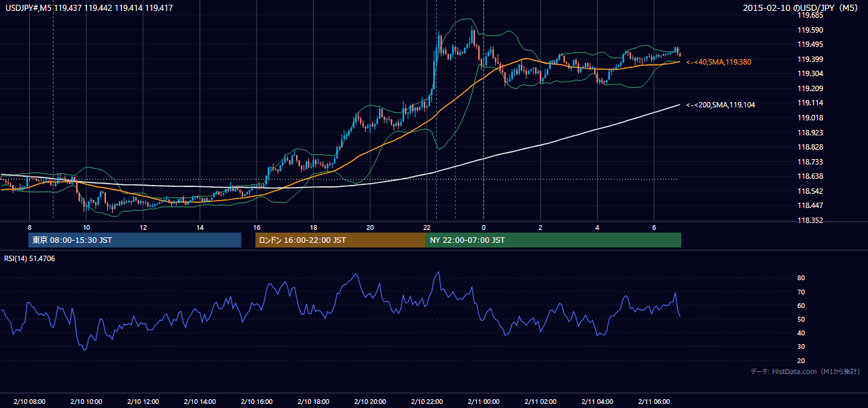Viewport: 868px width, 408px height.
Task: Click hour tick 16 under price chart
Action: tap(256, 226)
